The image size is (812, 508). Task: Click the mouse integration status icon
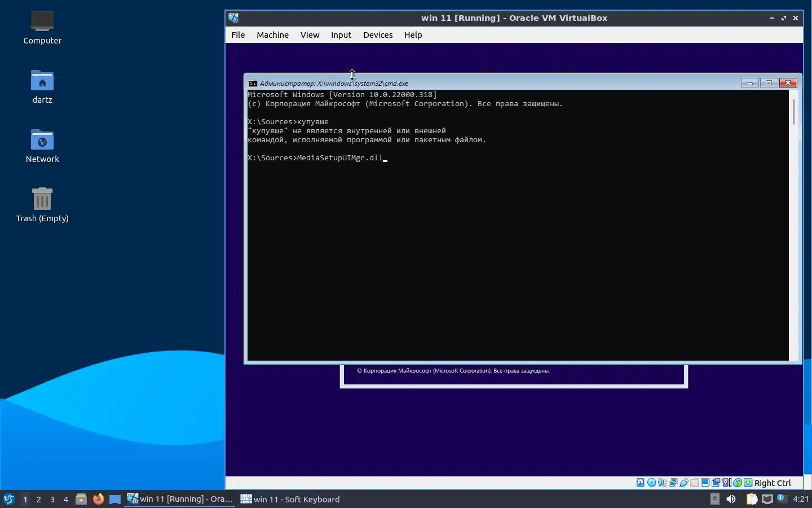(738, 483)
